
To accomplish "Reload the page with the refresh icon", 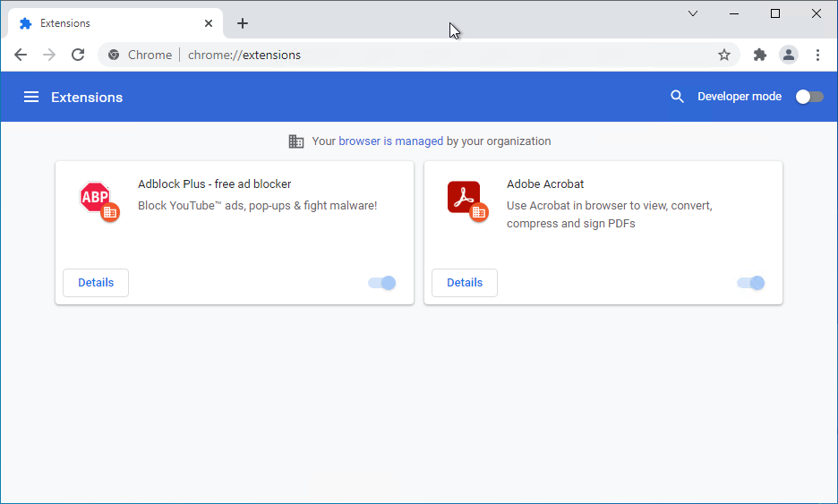I will pyautogui.click(x=78, y=55).
